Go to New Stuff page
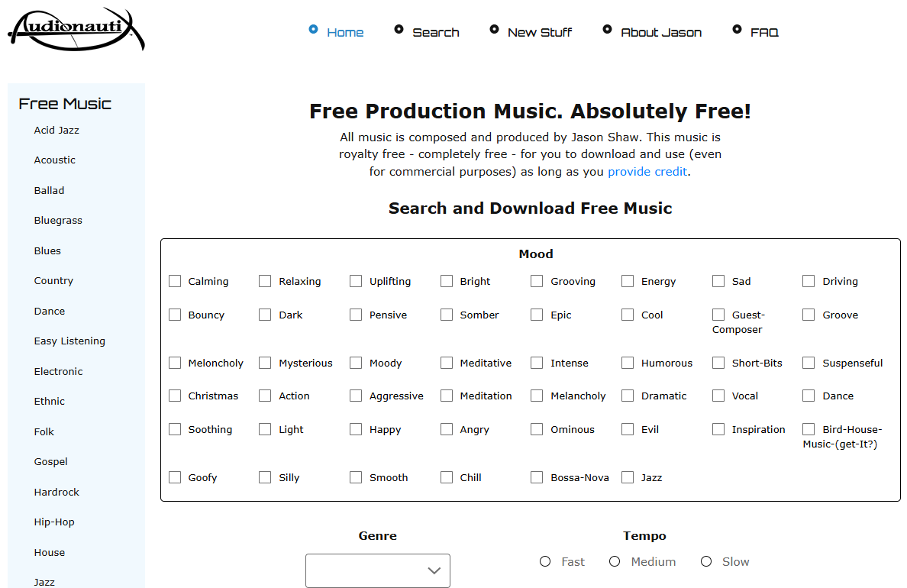 click(539, 32)
